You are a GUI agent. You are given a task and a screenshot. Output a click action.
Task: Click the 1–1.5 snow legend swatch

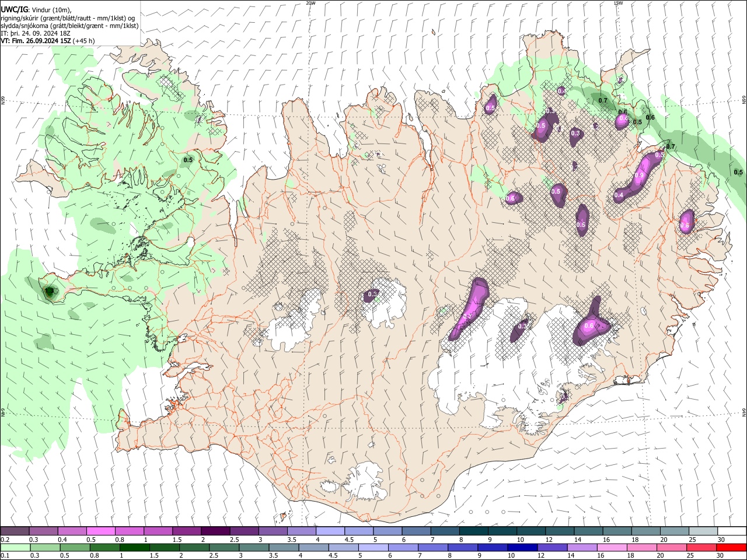click(x=158, y=531)
